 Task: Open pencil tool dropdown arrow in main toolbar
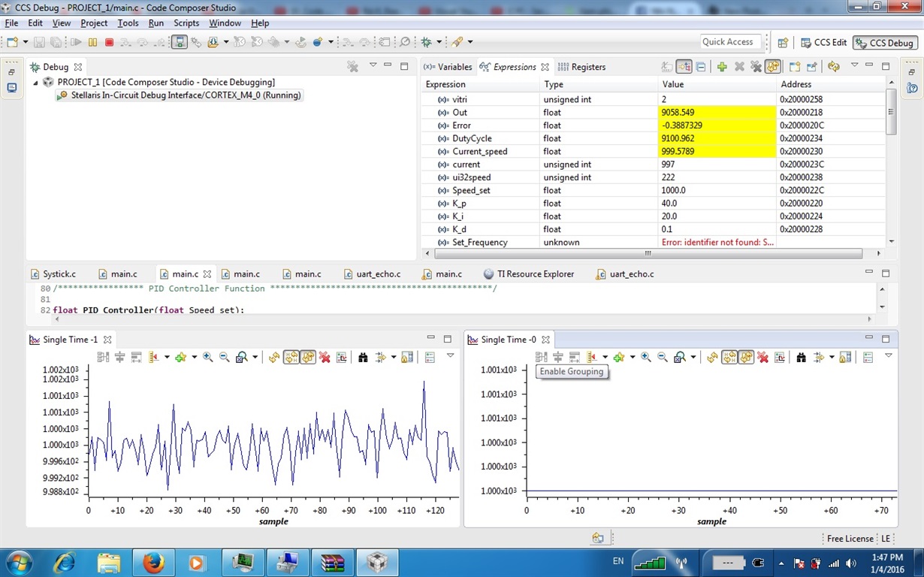[x=471, y=43]
